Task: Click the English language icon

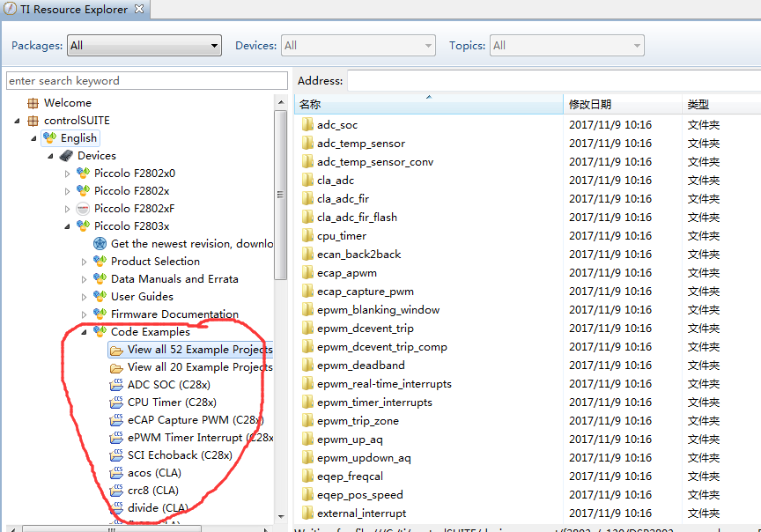Action: (49, 138)
